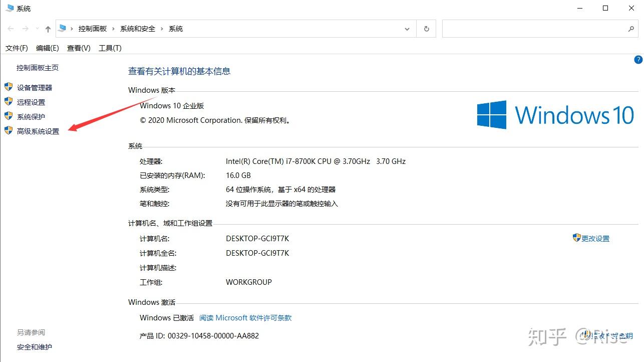Expand the chevron before 控制面板 breadcrumb
The image size is (644, 362).
pos(72,29)
